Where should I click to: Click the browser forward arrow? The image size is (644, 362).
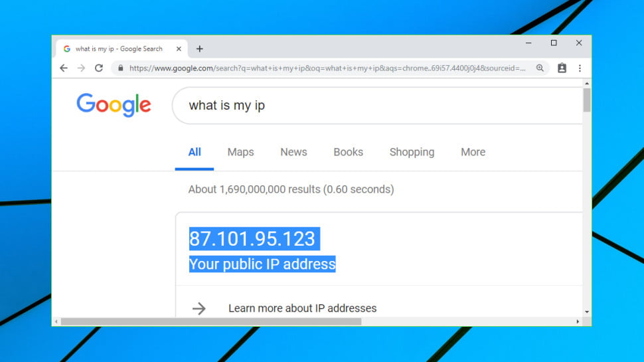(81, 68)
